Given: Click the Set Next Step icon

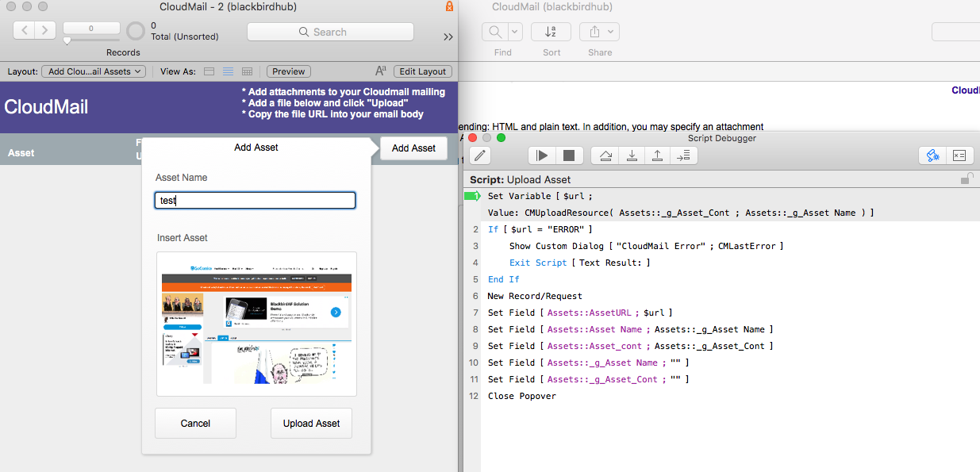Looking at the screenshot, I should pyautogui.click(x=683, y=155).
